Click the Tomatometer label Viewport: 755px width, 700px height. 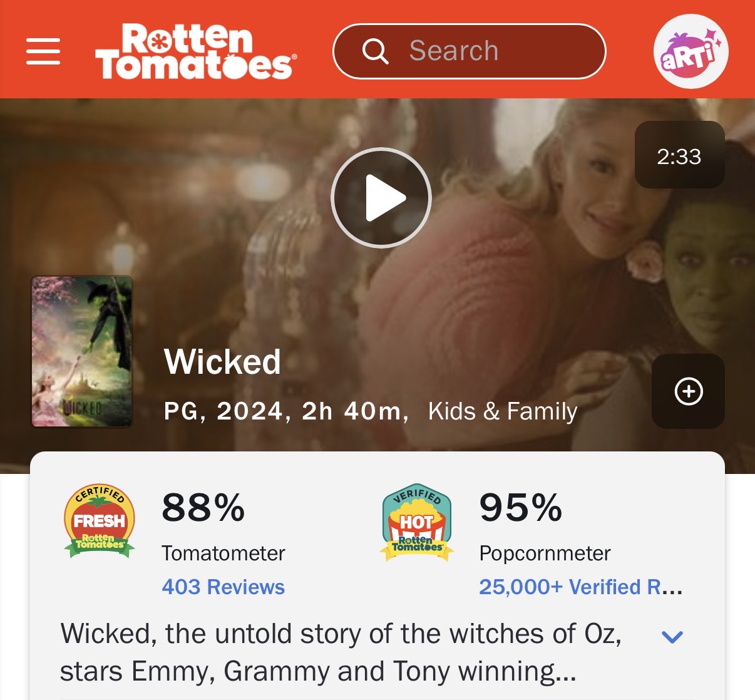(223, 553)
